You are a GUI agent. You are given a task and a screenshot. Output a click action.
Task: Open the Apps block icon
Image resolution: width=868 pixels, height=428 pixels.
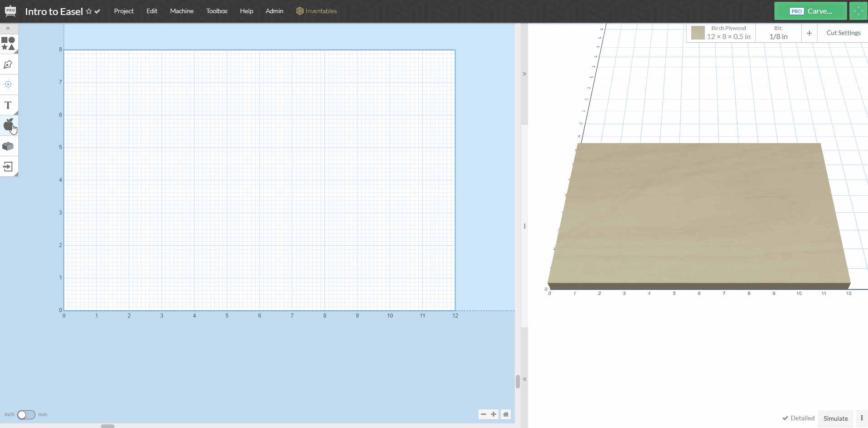(x=8, y=146)
